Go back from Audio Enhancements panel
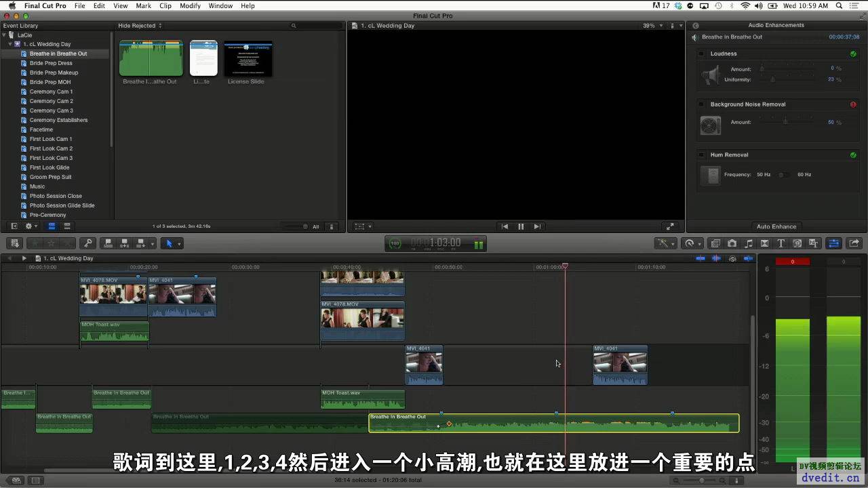 coord(695,26)
